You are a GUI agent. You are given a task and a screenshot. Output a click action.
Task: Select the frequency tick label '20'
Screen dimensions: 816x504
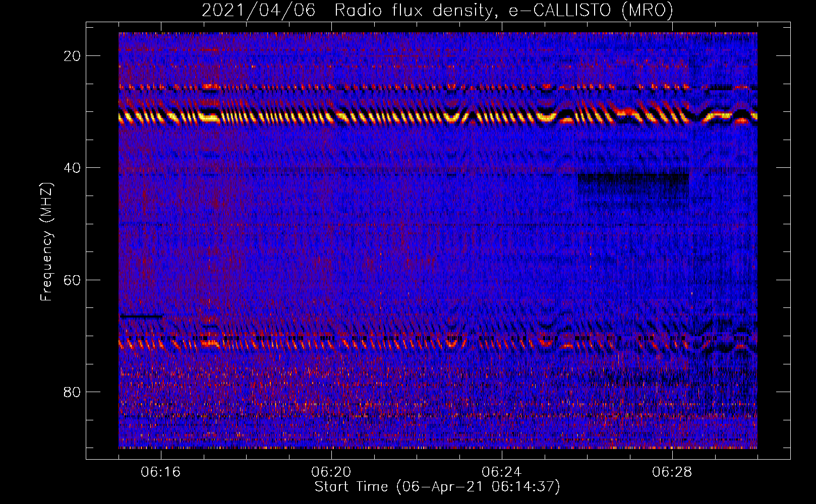(73, 56)
